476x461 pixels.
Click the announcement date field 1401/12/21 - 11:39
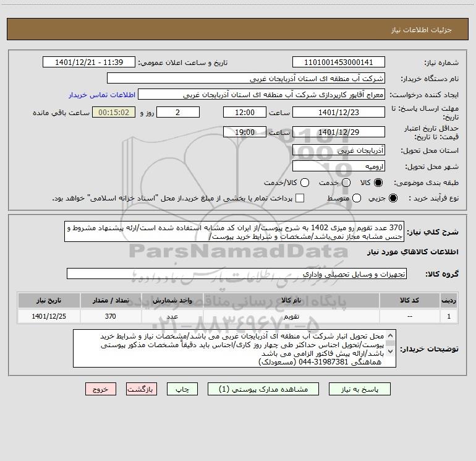tap(89, 62)
